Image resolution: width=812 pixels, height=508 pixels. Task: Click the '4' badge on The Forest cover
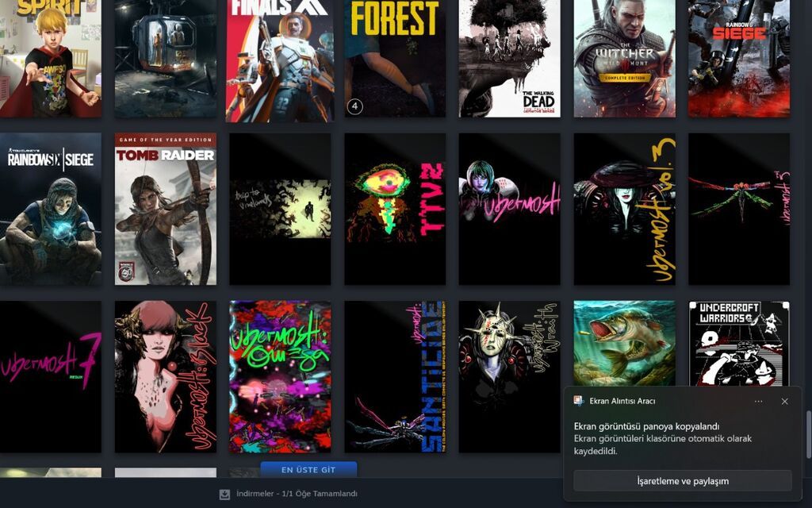click(x=354, y=107)
